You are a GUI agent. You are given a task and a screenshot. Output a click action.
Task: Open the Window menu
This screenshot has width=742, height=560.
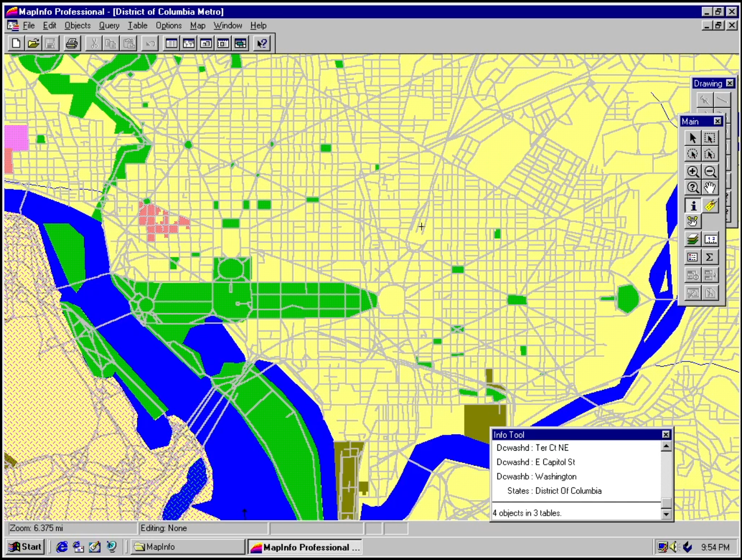coord(228,25)
